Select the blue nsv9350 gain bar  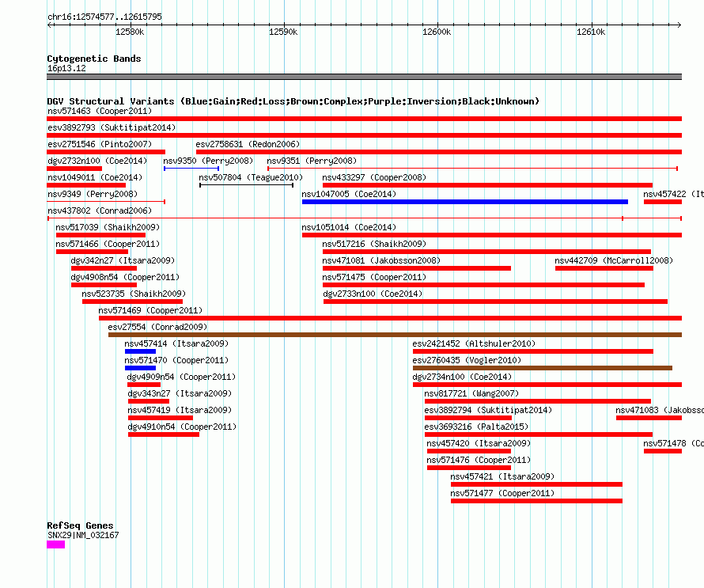pyautogui.click(x=191, y=169)
